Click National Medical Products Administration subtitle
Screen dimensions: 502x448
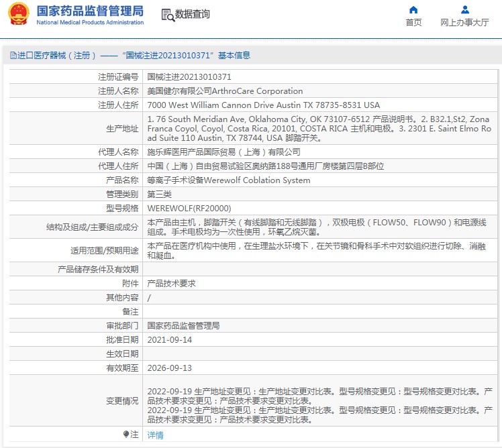tap(90, 22)
